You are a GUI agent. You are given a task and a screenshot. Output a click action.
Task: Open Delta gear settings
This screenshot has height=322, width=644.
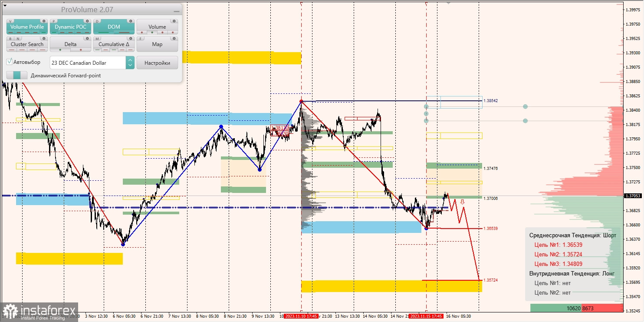87,38
